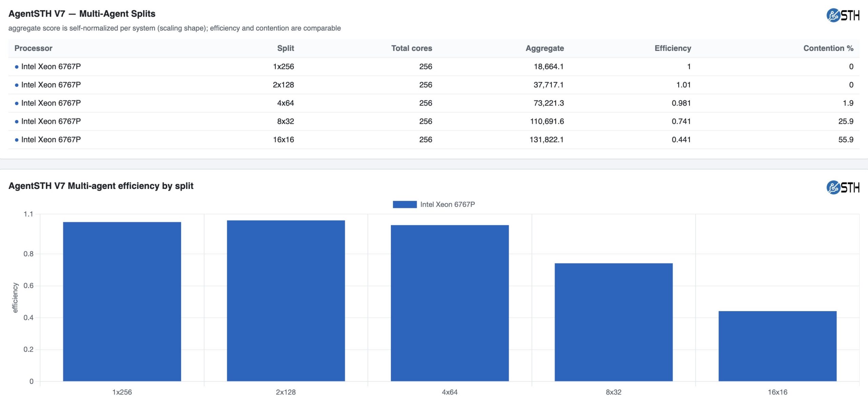Click the 1x256 split cell in the table
Image resolution: width=868 pixels, height=406 pixels.
[x=283, y=66]
